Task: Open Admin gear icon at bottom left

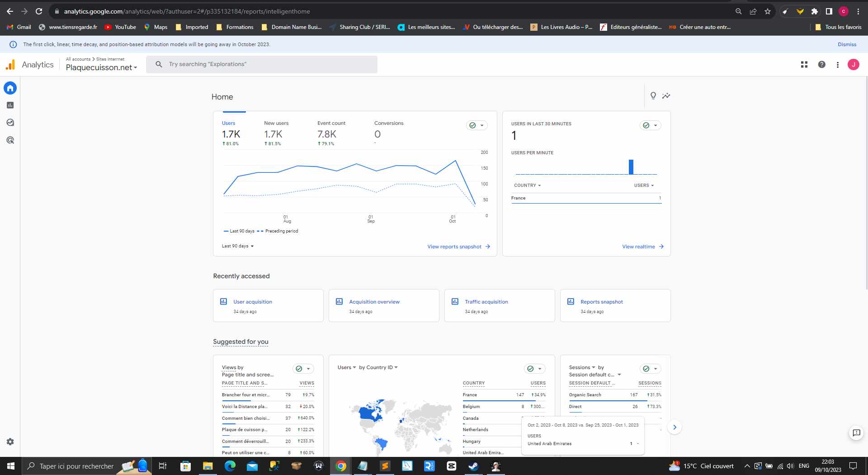Action: 10,442
